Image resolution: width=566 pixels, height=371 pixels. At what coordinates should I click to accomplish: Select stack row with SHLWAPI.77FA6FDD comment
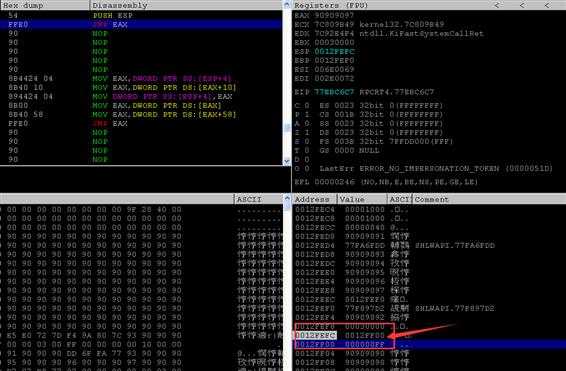click(430, 245)
